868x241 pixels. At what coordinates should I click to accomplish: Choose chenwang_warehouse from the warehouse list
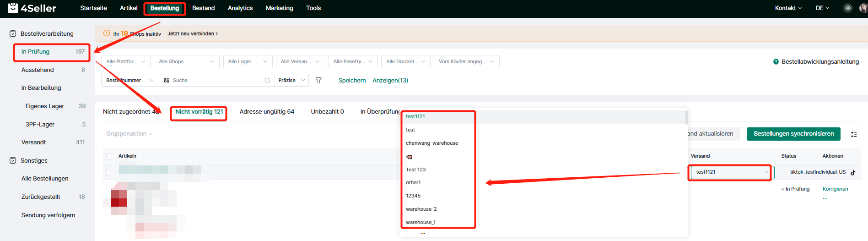click(431, 143)
